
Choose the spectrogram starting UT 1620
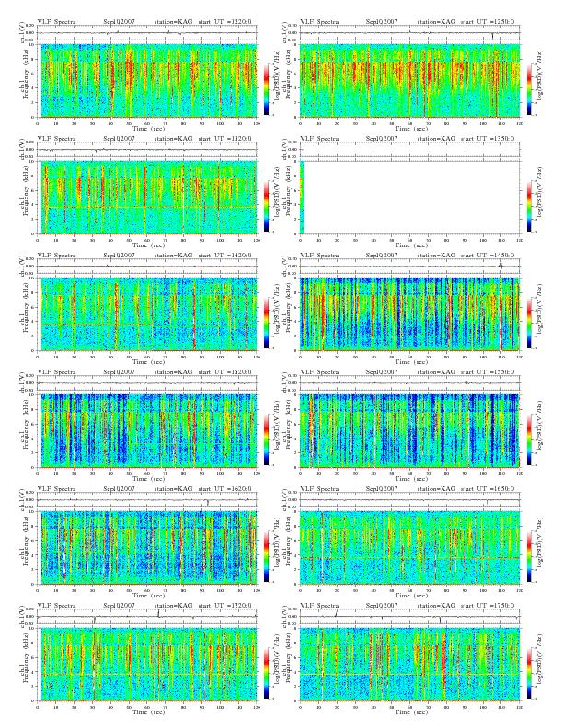point(147,548)
